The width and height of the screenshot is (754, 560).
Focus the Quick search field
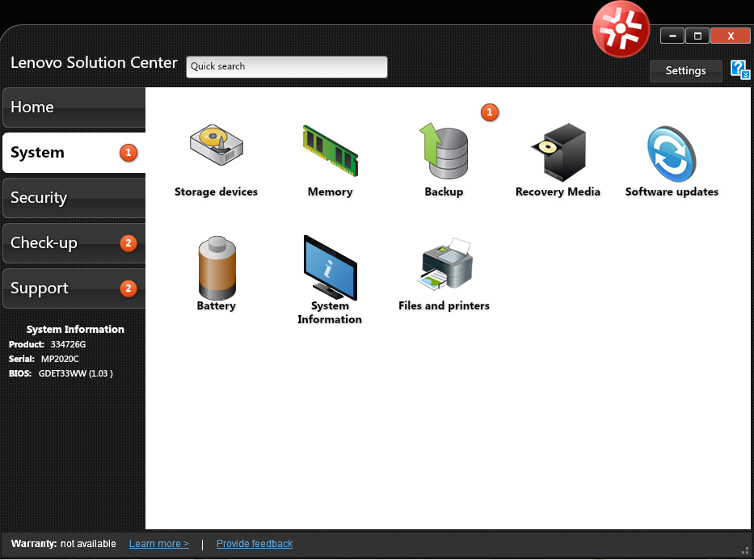(x=287, y=67)
